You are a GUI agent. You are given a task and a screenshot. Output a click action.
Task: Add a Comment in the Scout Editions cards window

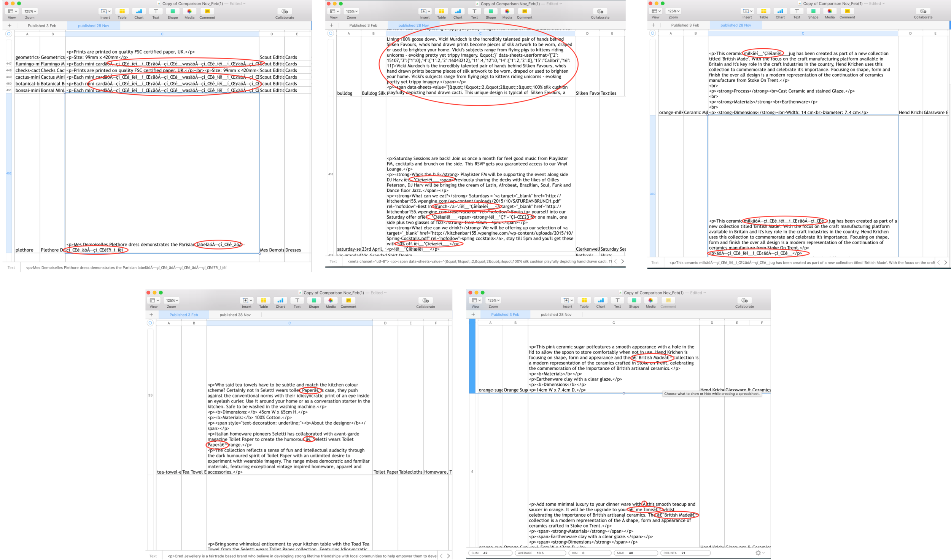(207, 11)
